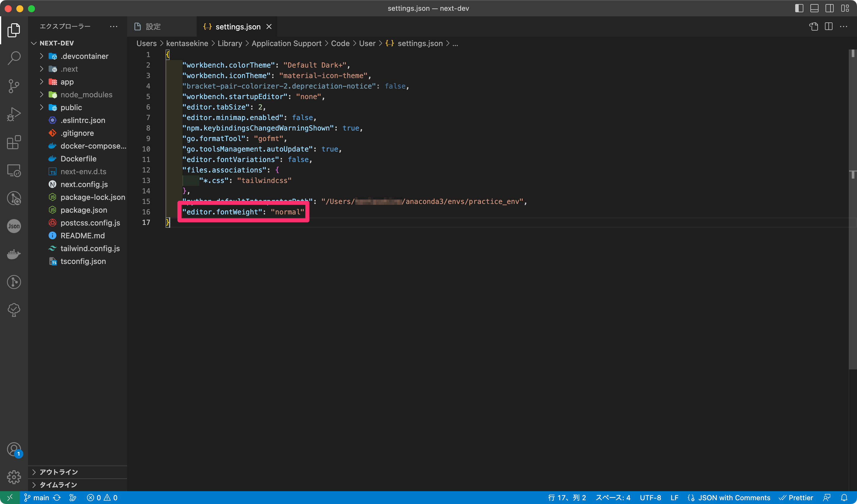Open the Source Control view
The image size is (857, 504).
(14, 86)
